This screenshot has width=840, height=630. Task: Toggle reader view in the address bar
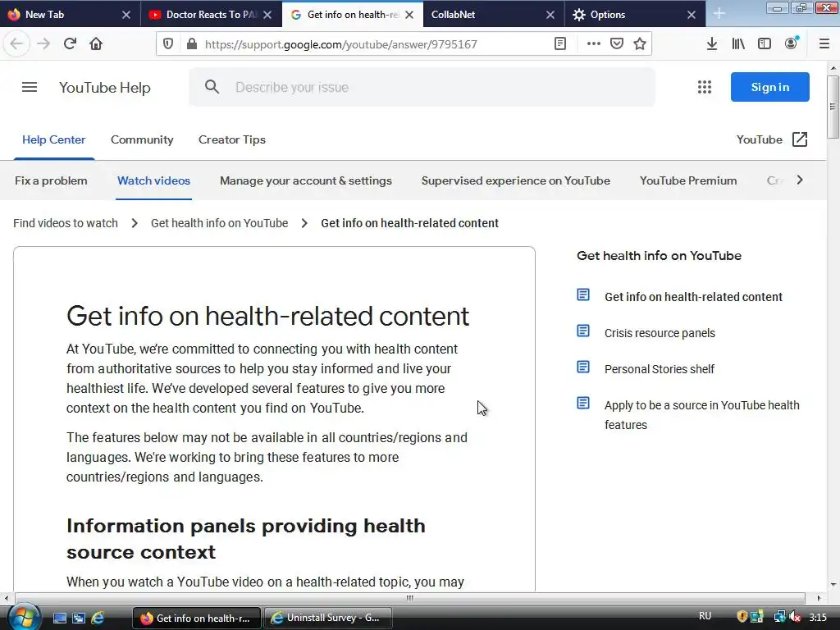(x=559, y=44)
